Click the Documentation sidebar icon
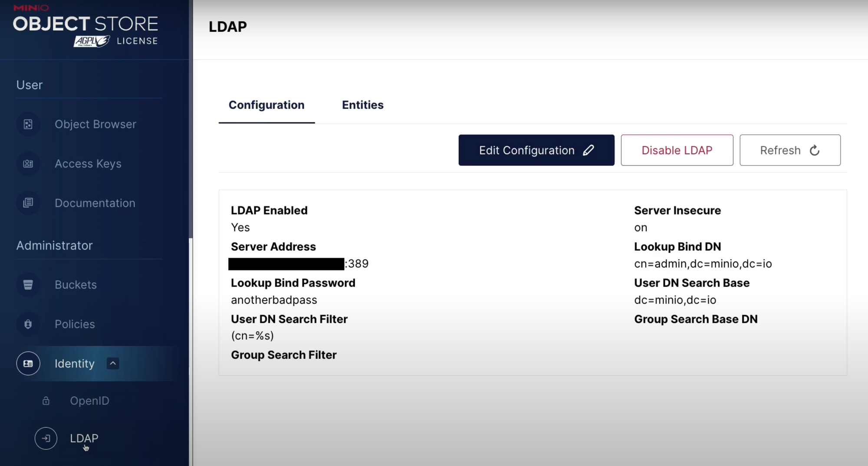The image size is (868, 466). (28, 203)
